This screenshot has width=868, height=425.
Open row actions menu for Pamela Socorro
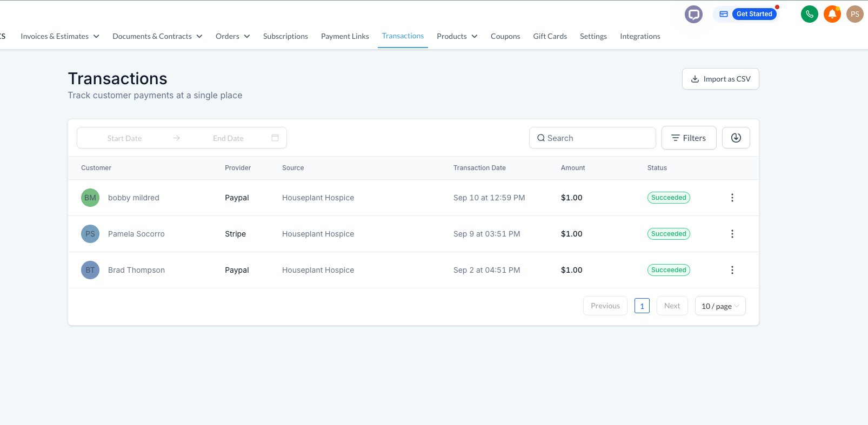pyautogui.click(x=732, y=234)
